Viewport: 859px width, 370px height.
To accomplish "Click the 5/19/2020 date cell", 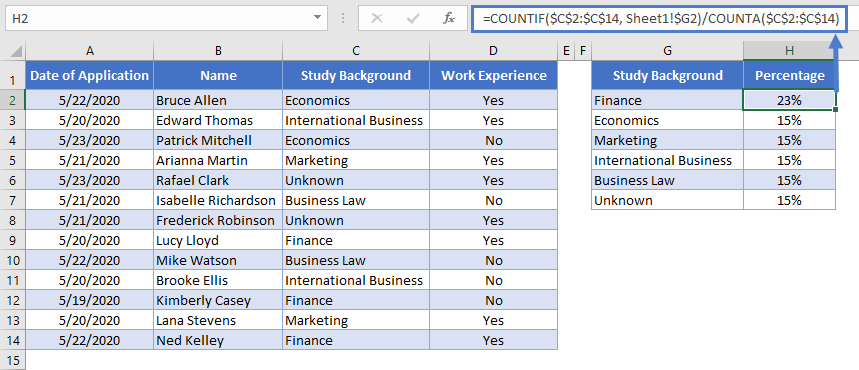I will (90, 300).
